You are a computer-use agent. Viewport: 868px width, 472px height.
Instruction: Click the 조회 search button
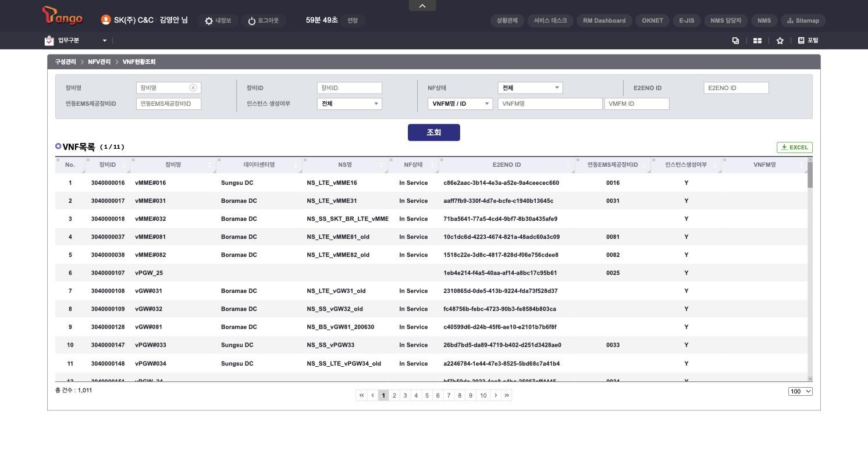(434, 133)
